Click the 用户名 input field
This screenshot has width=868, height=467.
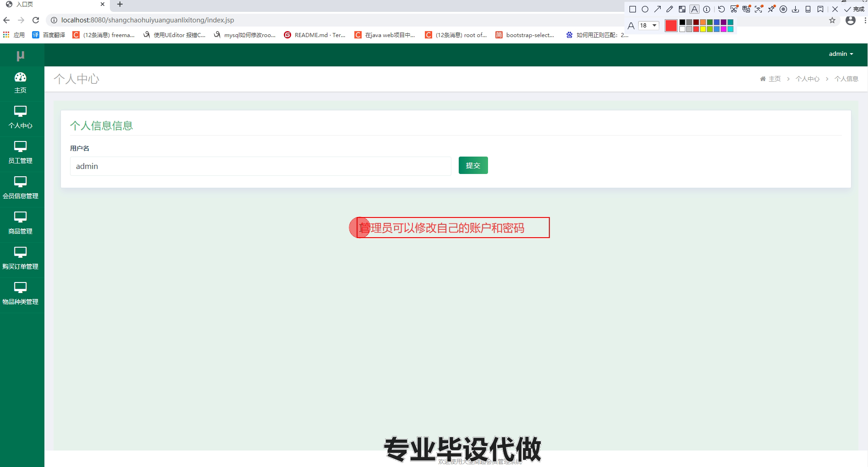click(260, 166)
